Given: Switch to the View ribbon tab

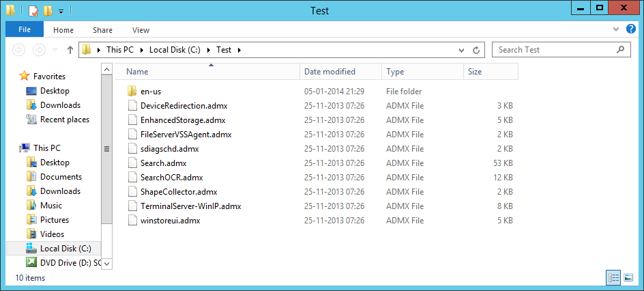Looking at the screenshot, I should [x=141, y=30].
